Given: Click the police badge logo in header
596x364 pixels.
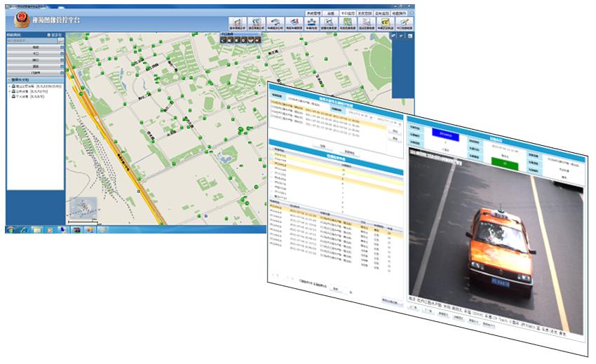Looking at the screenshot, I should pos(22,20).
